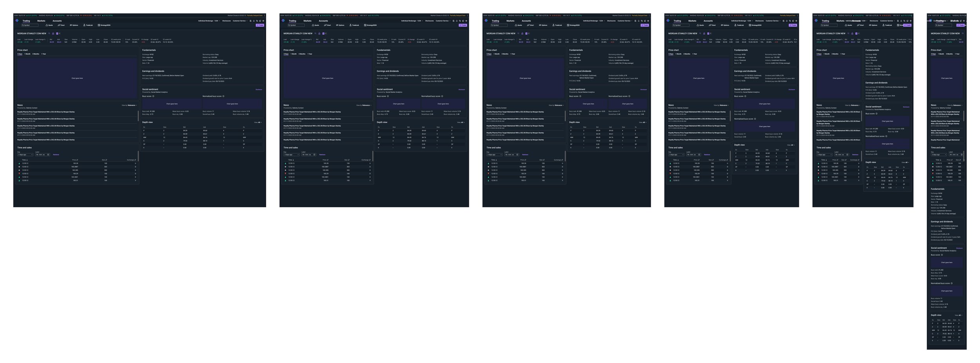
Task: Click 183.2887 price row in widest frame
Action: tap(76, 167)
